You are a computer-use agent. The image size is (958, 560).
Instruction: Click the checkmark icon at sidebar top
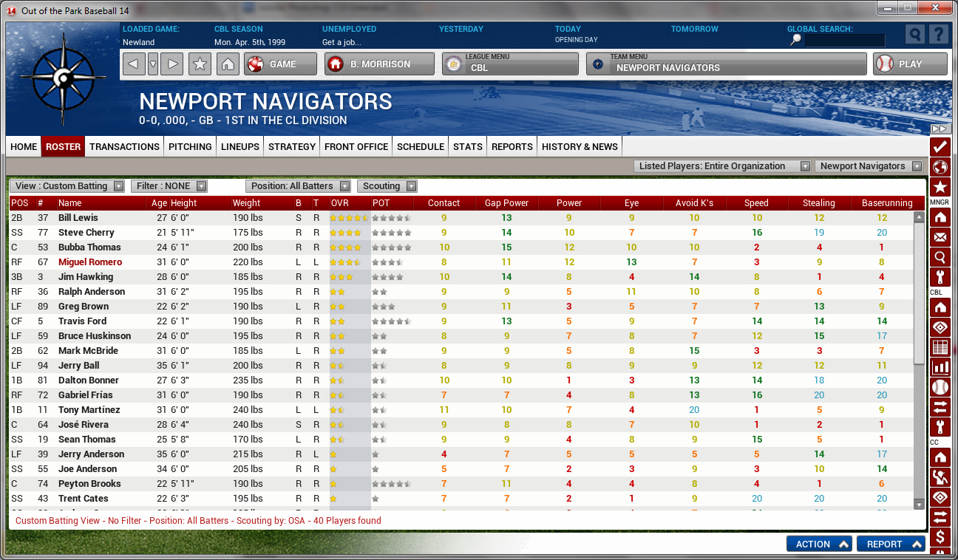(x=940, y=146)
